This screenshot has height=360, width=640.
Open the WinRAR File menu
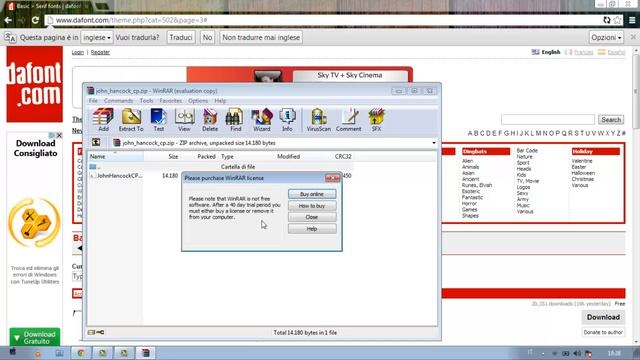(x=93, y=101)
